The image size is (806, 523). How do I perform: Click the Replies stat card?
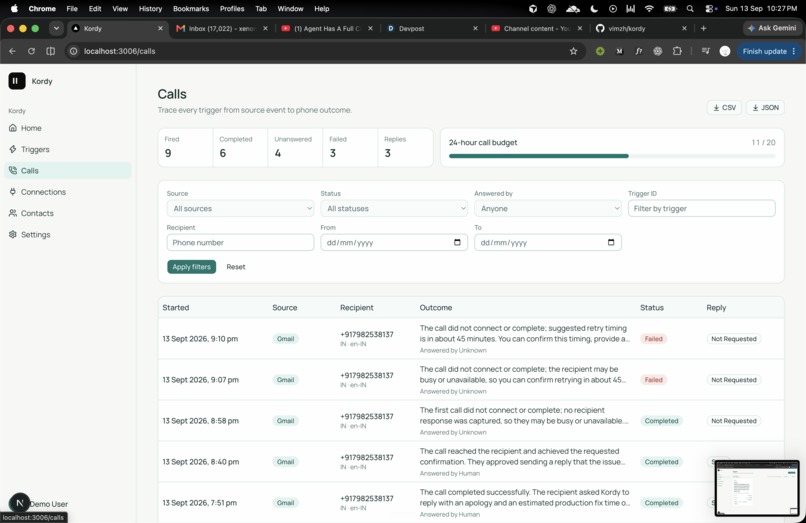tap(405, 147)
